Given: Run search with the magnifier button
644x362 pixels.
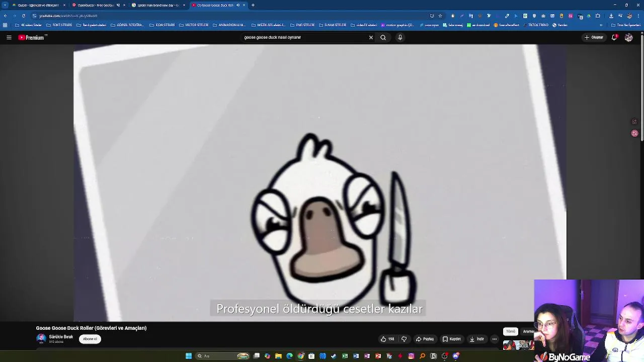Looking at the screenshot, I should [x=383, y=37].
